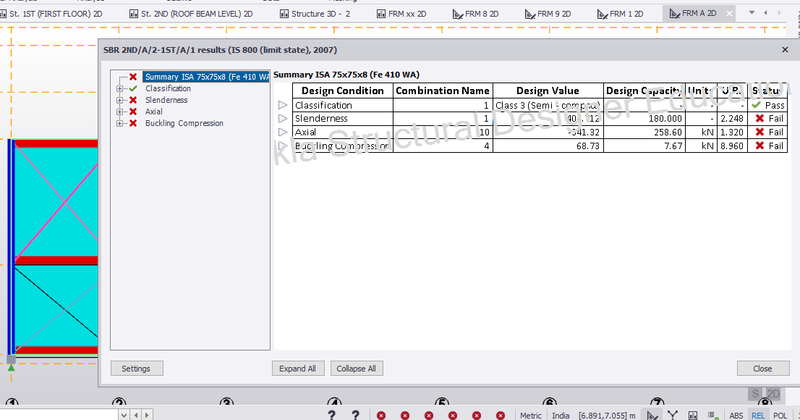Image resolution: width=800 pixels, height=420 pixels.
Task: Open the view tabs list dropdown arrow
Action: [752, 13]
